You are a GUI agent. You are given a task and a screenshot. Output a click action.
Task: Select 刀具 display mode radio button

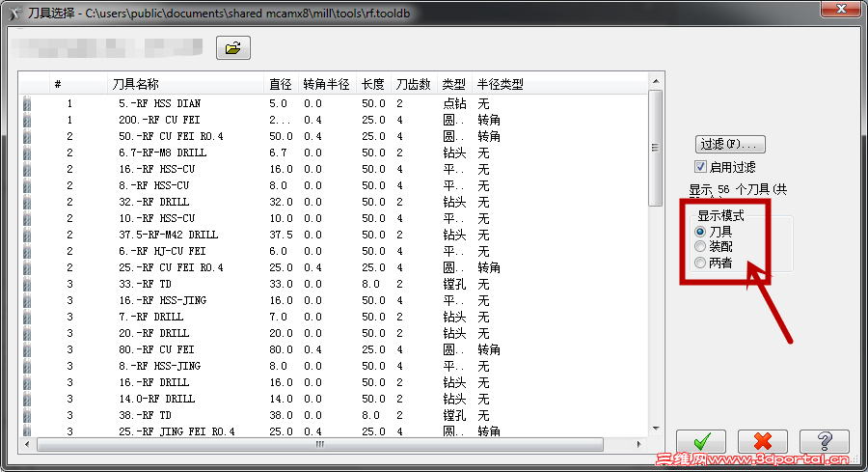[x=700, y=232]
